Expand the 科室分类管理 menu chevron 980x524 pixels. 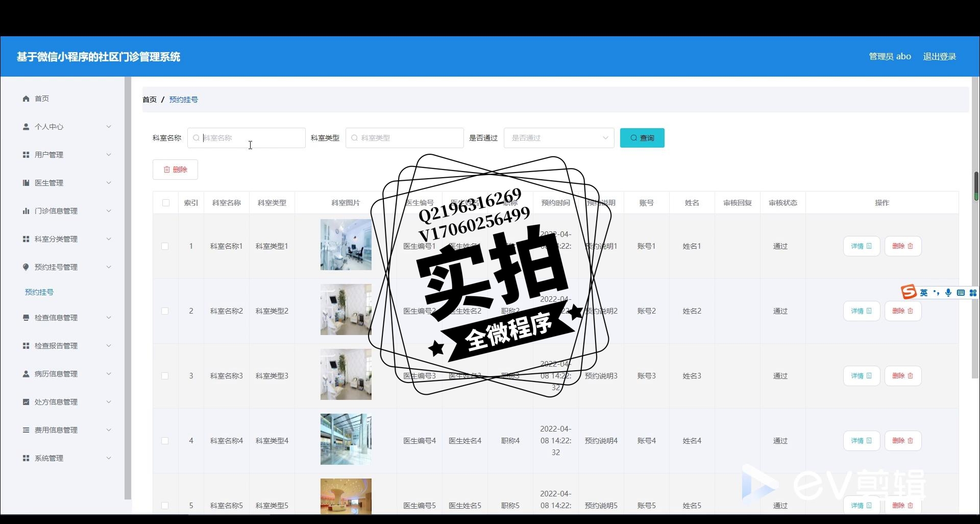click(109, 239)
